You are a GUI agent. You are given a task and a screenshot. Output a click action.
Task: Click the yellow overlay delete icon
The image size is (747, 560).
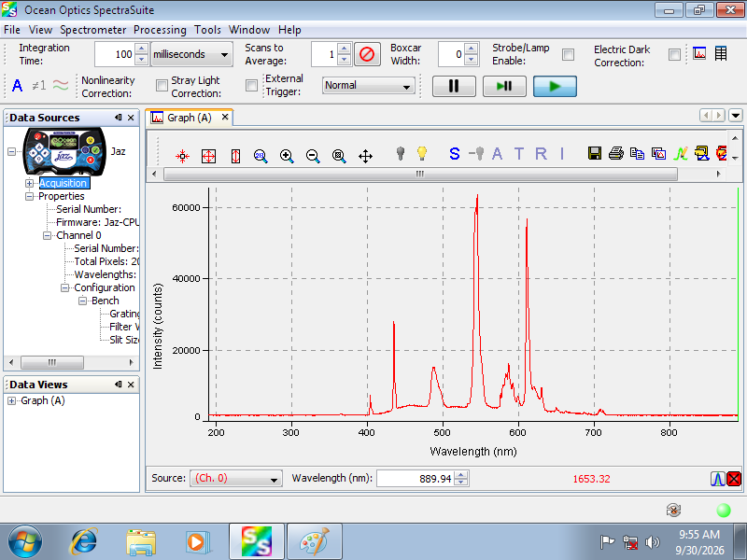coord(702,153)
